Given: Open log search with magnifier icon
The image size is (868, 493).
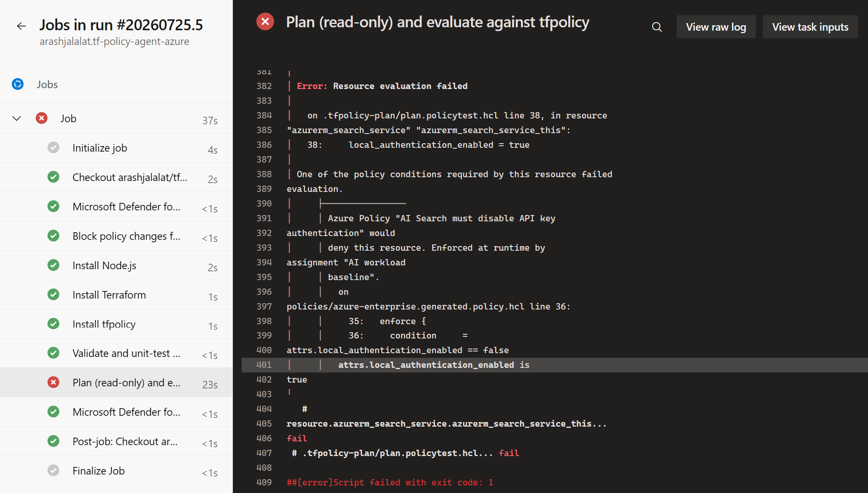Looking at the screenshot, I should tap(657, 27).
